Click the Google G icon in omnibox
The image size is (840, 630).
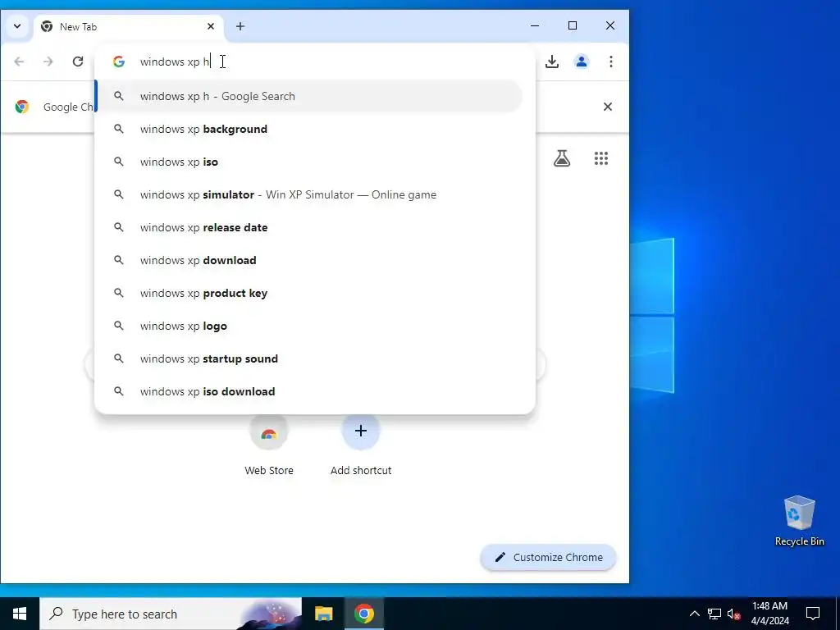118,62
